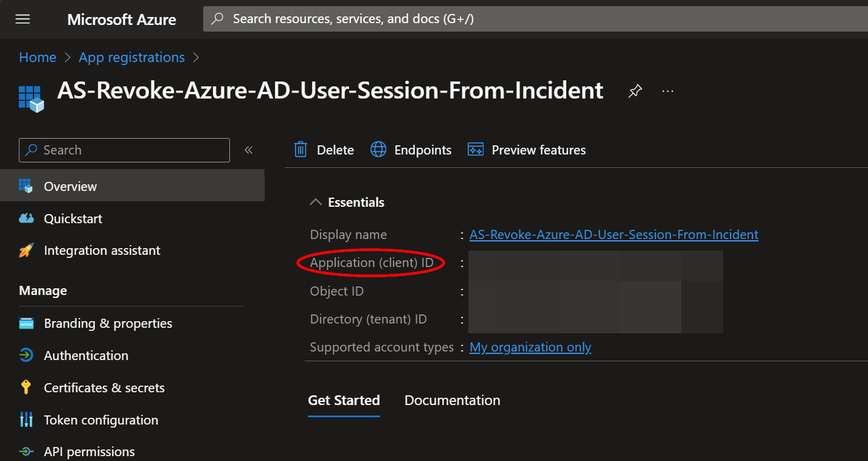Switch to the Get Started tab

pos(344,401)
